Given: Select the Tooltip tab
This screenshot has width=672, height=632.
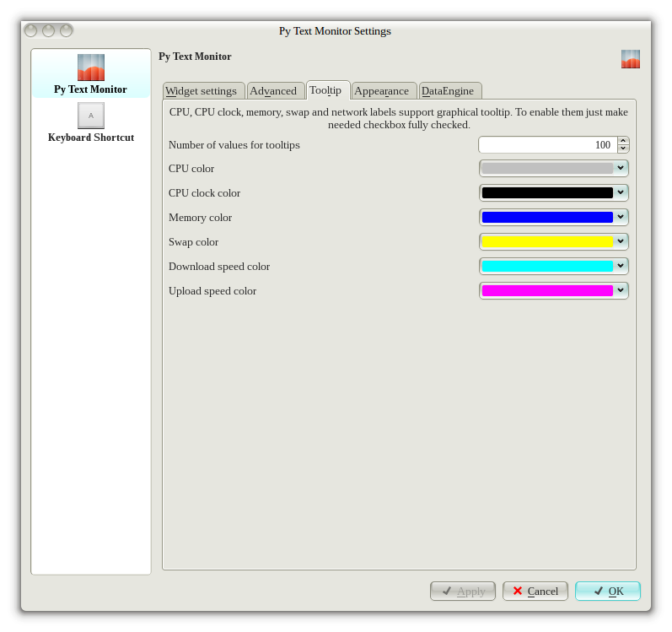Looking at the screenshot, I should coord(326,90).
